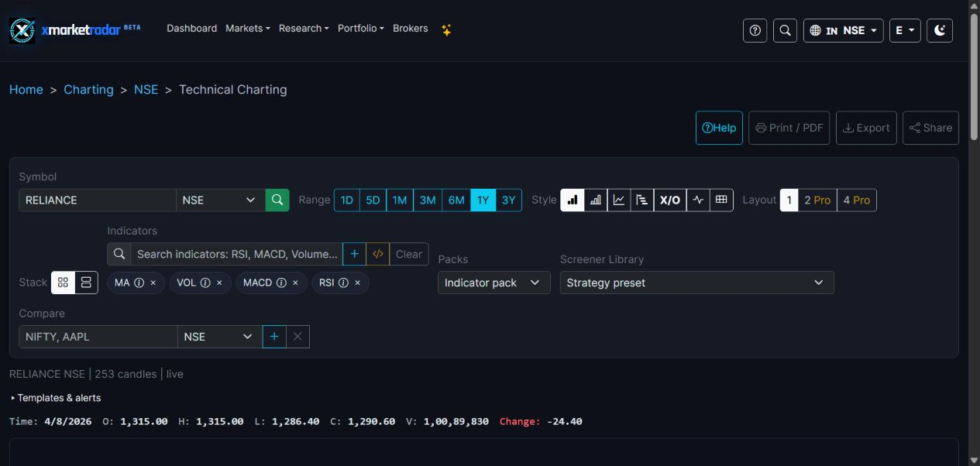980x466 pixels.
Task: Expand Templates & alerts section
Action: [x=56, y=398]
